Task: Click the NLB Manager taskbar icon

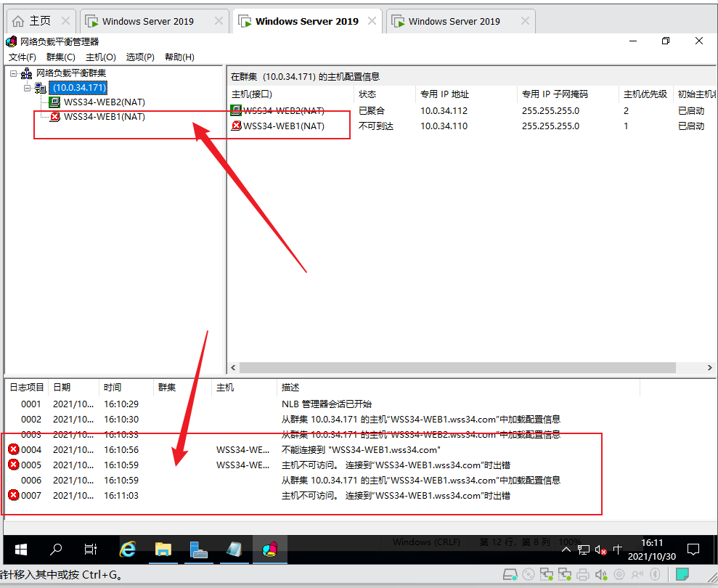Action: point(270,550)
